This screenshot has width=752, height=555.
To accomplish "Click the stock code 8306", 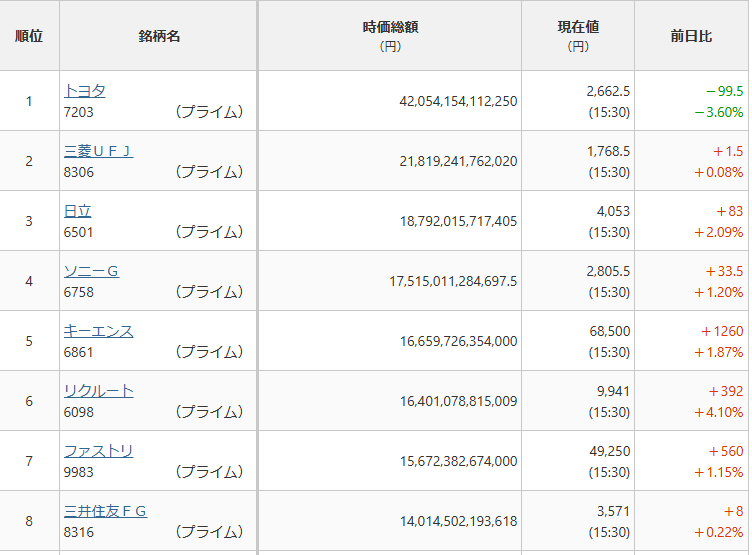I will [x=79, y=172].
